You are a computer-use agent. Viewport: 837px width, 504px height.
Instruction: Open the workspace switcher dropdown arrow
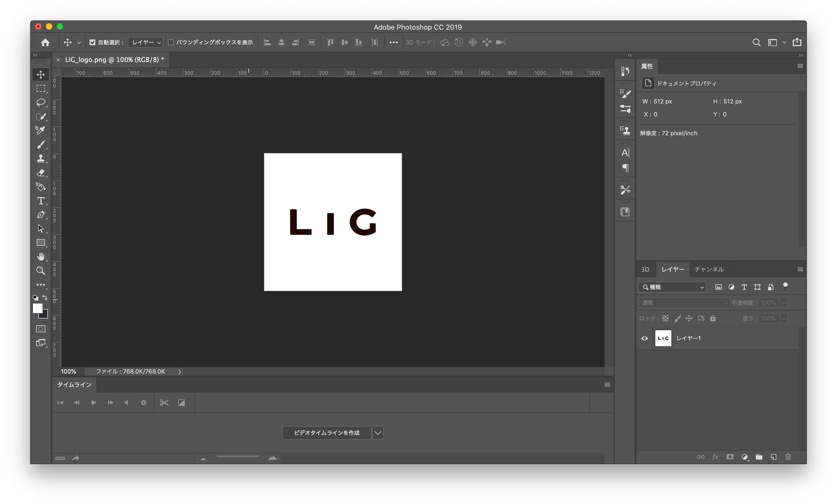(784, 43)
